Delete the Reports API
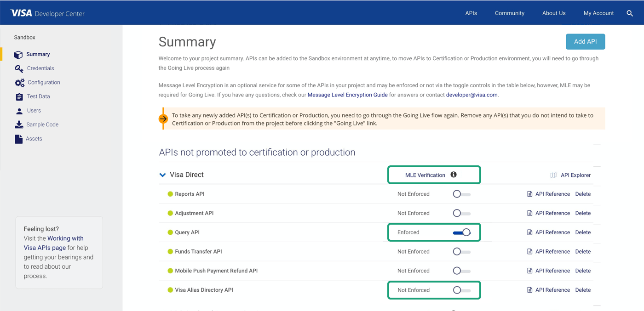The width and height of the screenshot is (644, 311). (583, 194)
